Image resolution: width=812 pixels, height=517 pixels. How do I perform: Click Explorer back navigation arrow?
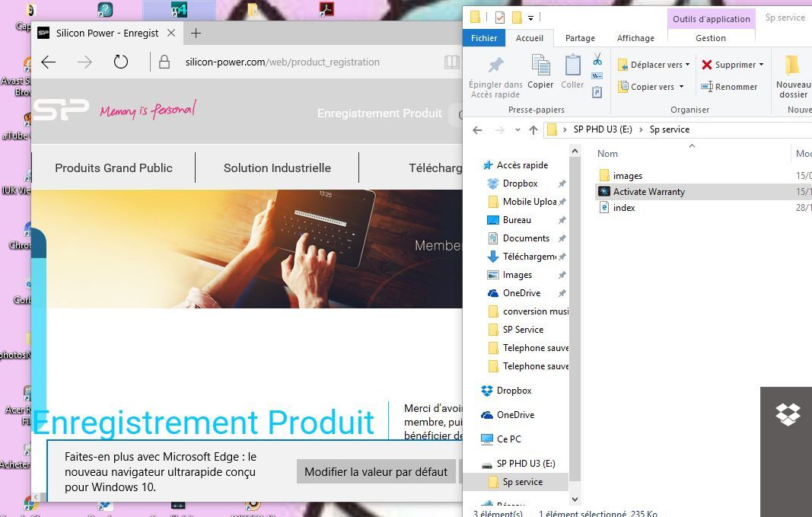tap(477, 130)
